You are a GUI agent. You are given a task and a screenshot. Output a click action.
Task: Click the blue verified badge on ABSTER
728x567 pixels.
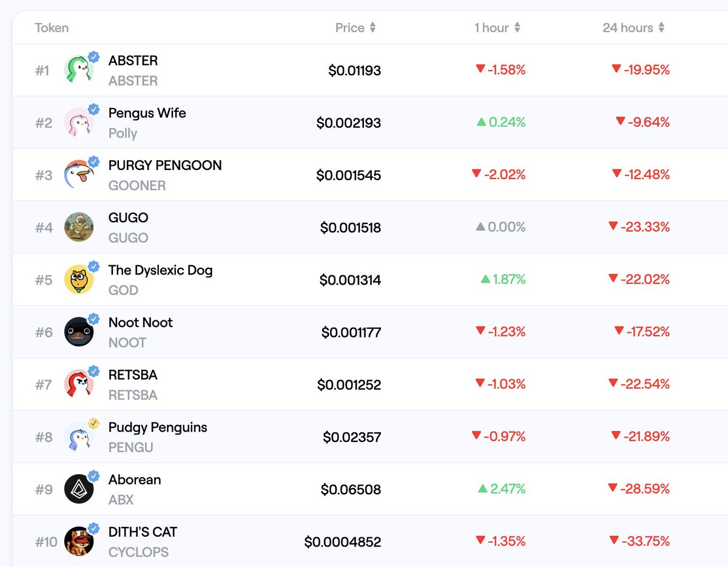coord(93,56)
